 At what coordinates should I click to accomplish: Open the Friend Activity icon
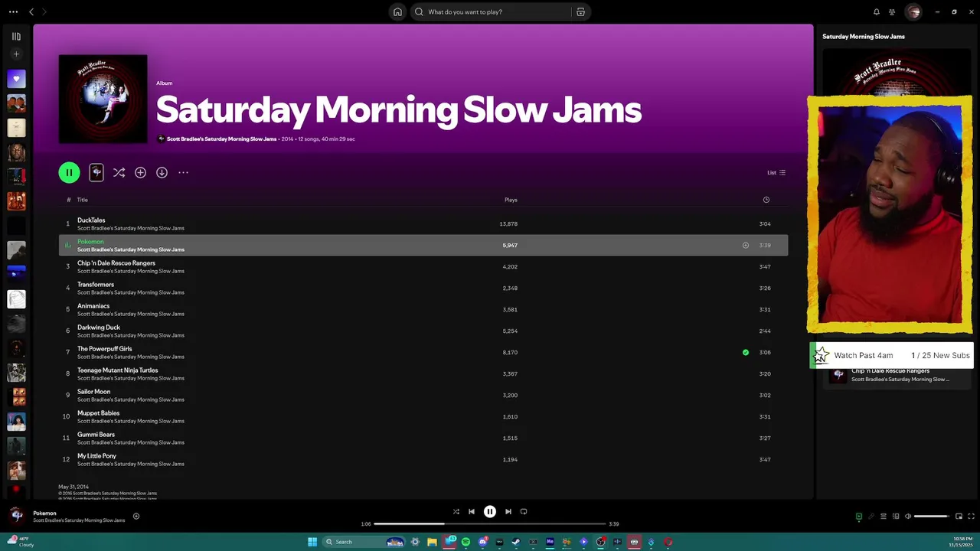pos(892,11)
